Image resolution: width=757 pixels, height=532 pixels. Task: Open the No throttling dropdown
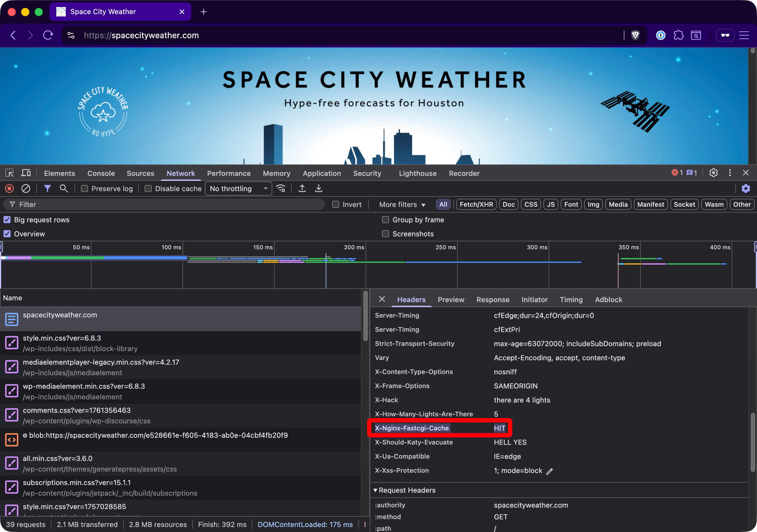point(238,189)
